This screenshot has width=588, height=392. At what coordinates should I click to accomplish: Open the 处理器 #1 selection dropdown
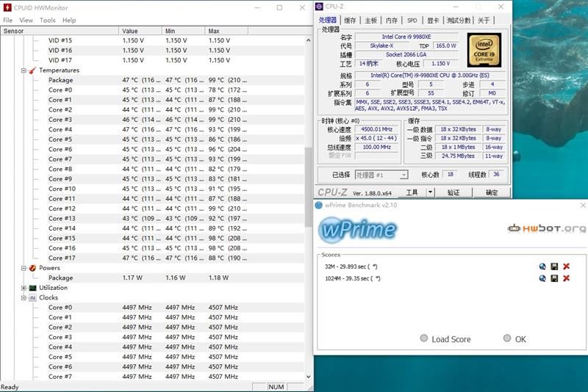[x=381, y=175]
